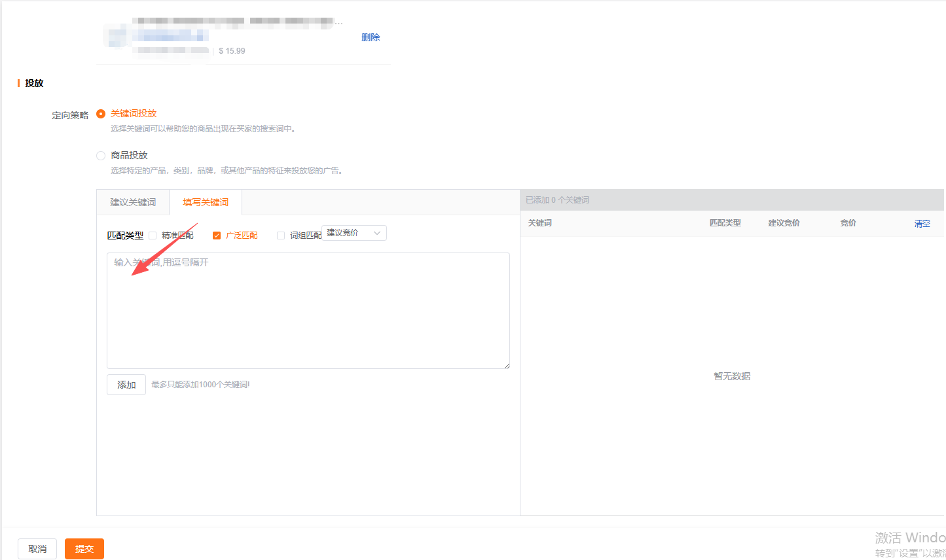946x560 pixels.
Task: Click the 删除 link beside the product
Action: pyautogui.click(x=370, y=37)
